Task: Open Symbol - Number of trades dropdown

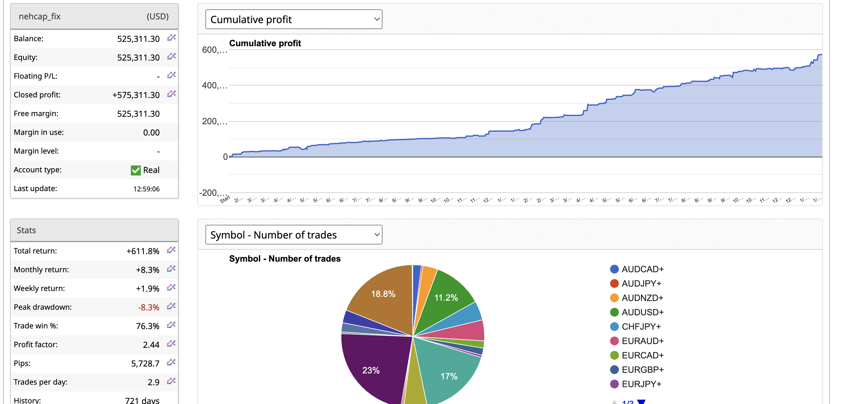Action: coord(293,234)
